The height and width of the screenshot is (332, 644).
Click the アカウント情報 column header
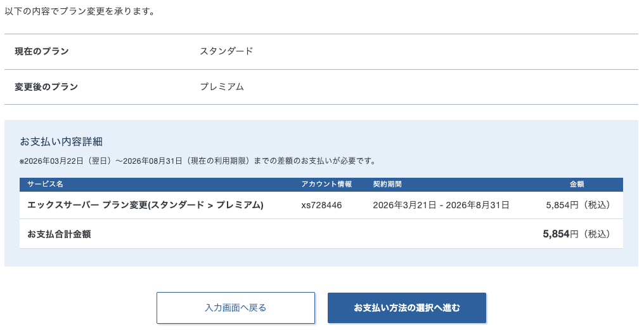(x=326, y=184)
